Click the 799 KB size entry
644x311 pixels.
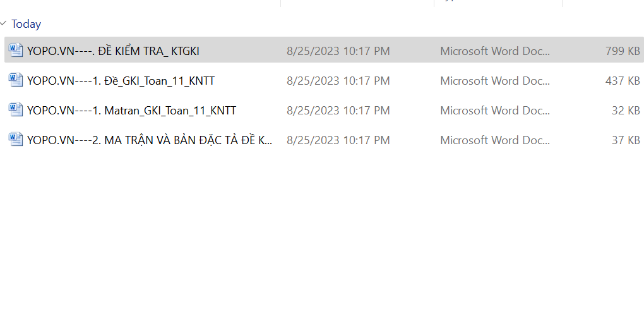(623, 51)
